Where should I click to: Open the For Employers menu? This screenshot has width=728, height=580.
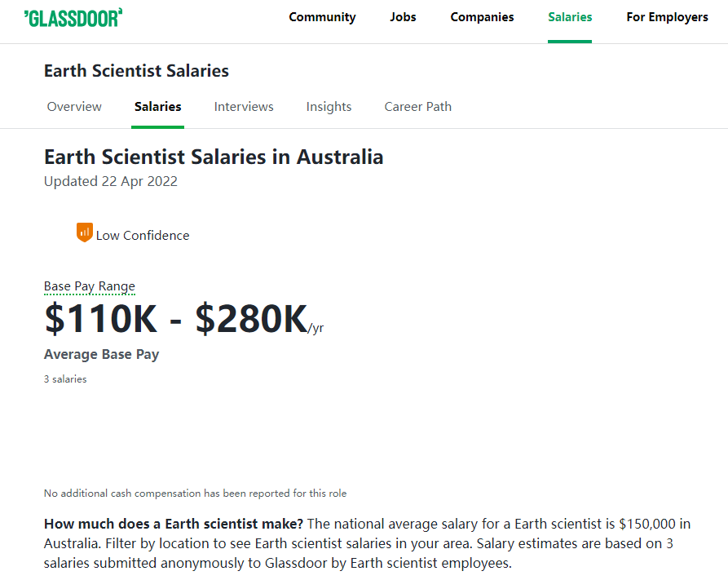pos(667,17)
